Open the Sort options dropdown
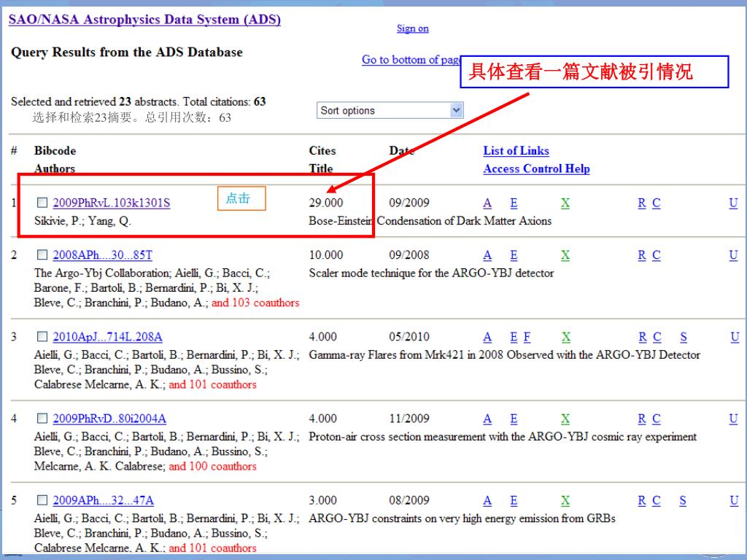This screenshot has height=560, width=747. (390, 110)
